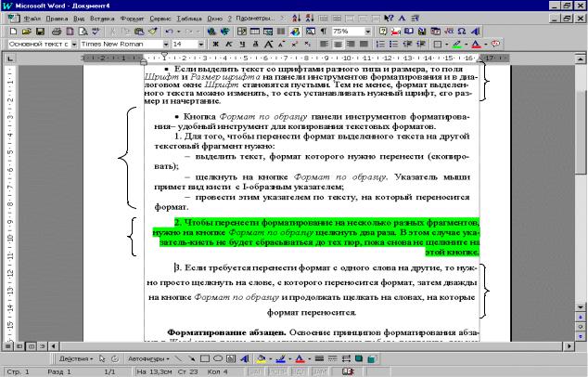
Task: Print the document using the printer icon
Action: [x=57, y=32]
